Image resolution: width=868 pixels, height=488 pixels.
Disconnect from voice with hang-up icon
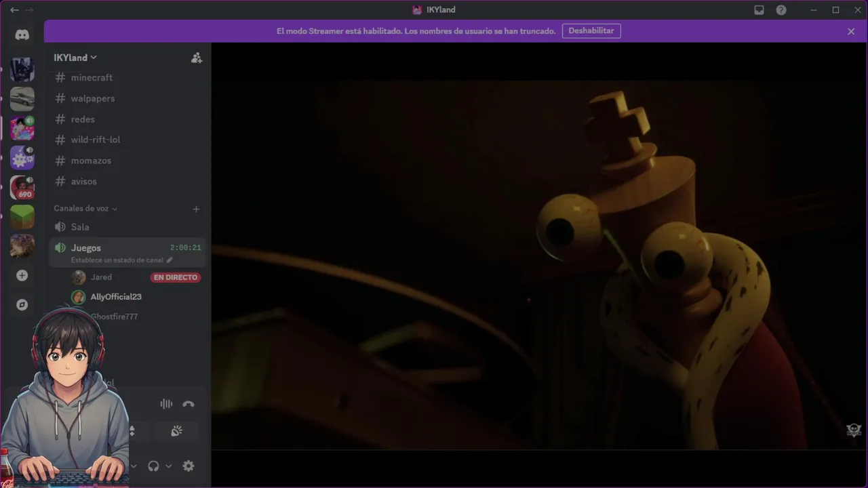pos(189,404)
